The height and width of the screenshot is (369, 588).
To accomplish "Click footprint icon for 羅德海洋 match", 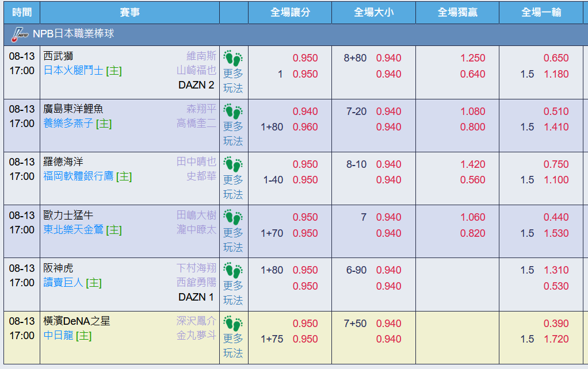I will [233, 164].
